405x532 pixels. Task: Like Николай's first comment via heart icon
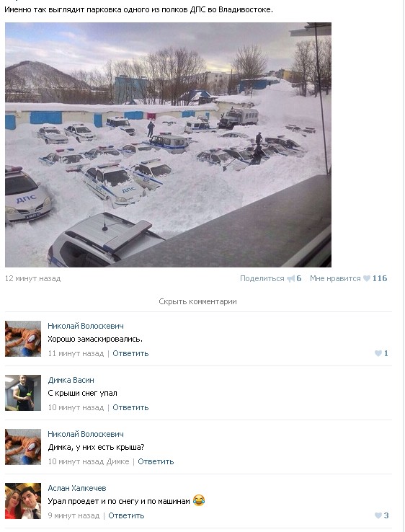point(378,353)
